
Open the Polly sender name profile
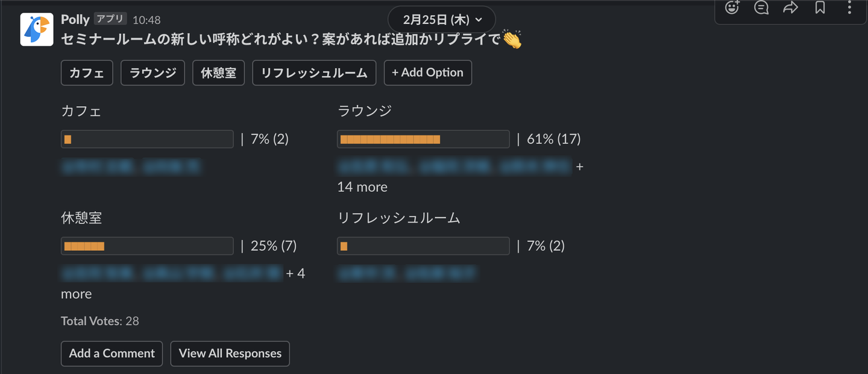[75, 20]
